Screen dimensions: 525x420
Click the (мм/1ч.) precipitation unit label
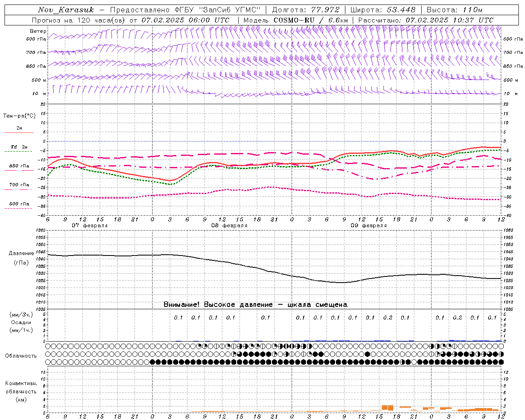pos(21,330)
